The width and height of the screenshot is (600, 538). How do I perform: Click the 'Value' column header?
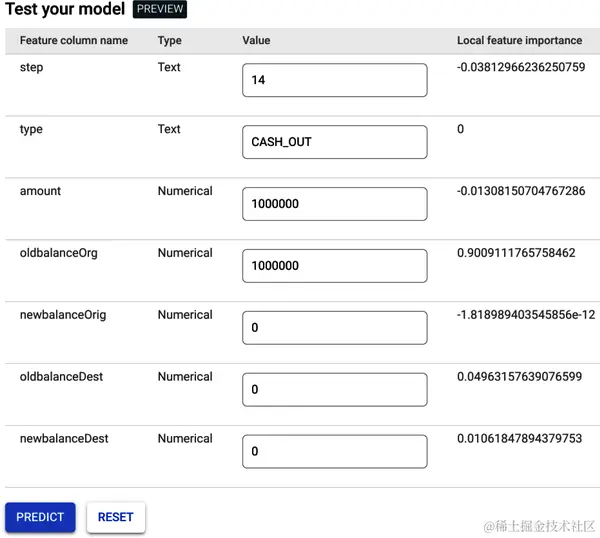coord(256,41)
